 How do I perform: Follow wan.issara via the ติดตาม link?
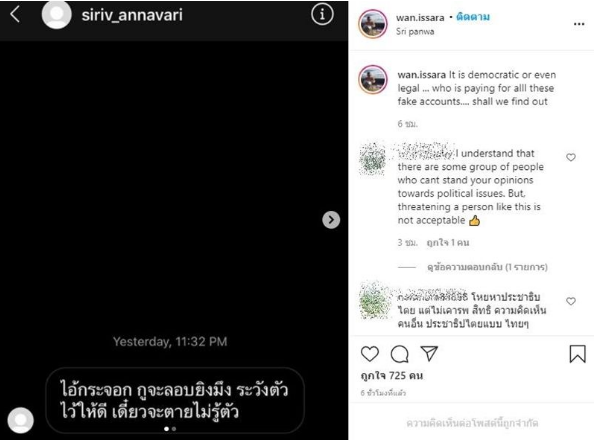(473, 17)
